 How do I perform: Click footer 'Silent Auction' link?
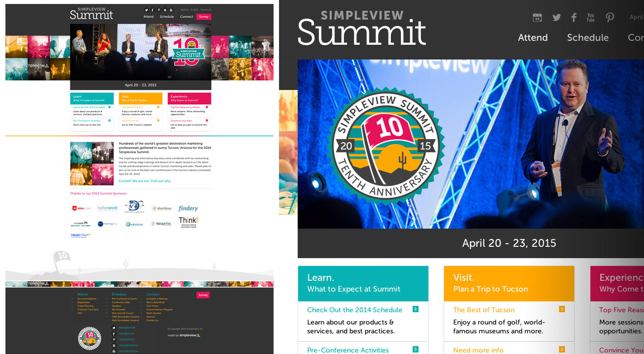[x=154, y=313]
